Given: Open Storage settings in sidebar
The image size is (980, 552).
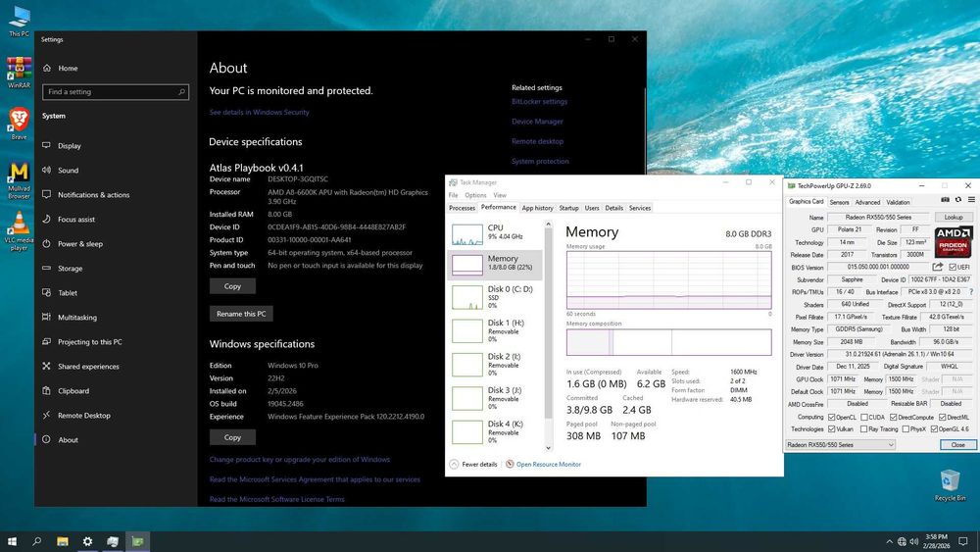Looking at the screenshot, I should [x=70, y=269].
